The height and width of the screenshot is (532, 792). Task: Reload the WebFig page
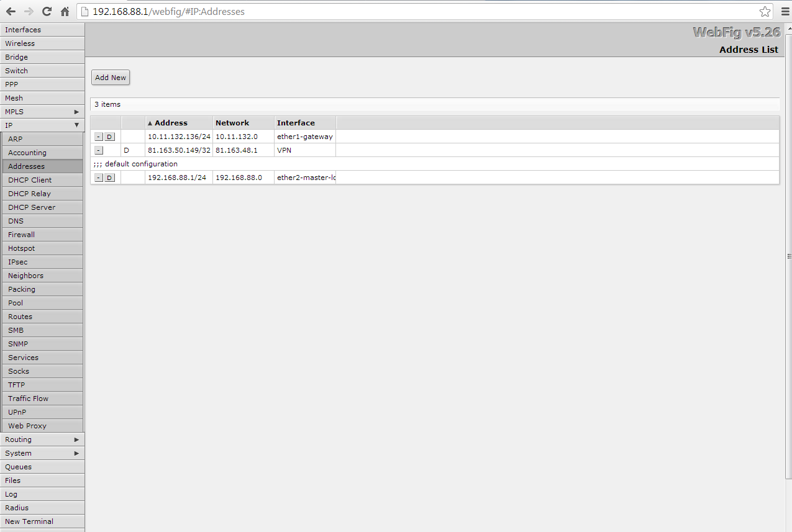pyautogui.click(x=47, y=11)
